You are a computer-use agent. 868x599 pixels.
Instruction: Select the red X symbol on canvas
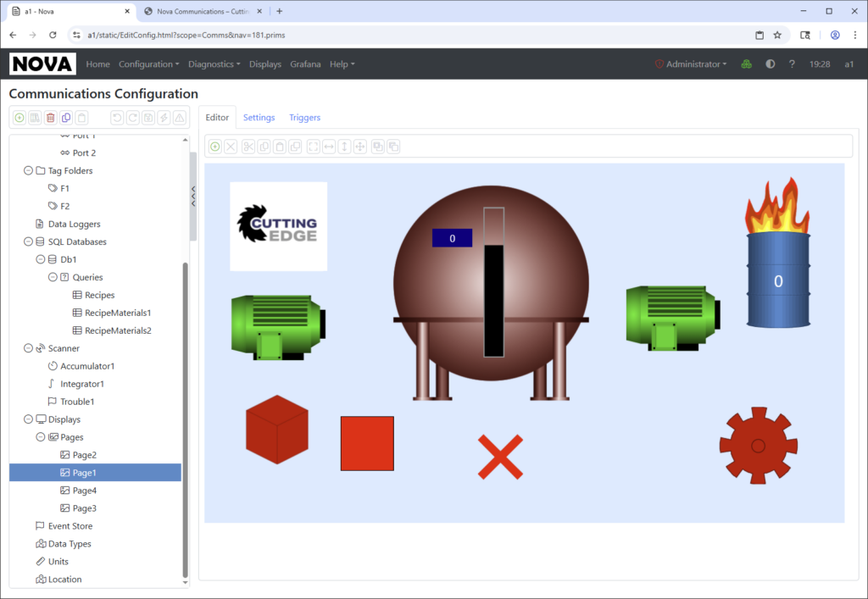500,457
